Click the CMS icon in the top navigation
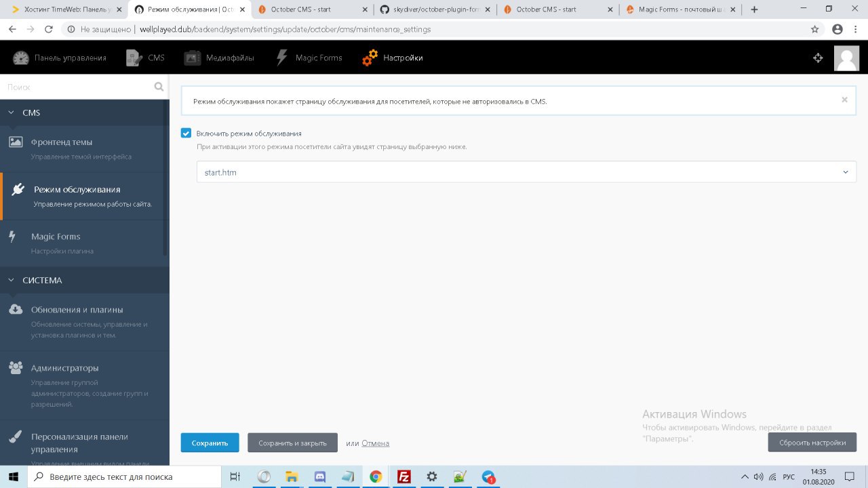The image size is (868, 488). tap(134, 58)
